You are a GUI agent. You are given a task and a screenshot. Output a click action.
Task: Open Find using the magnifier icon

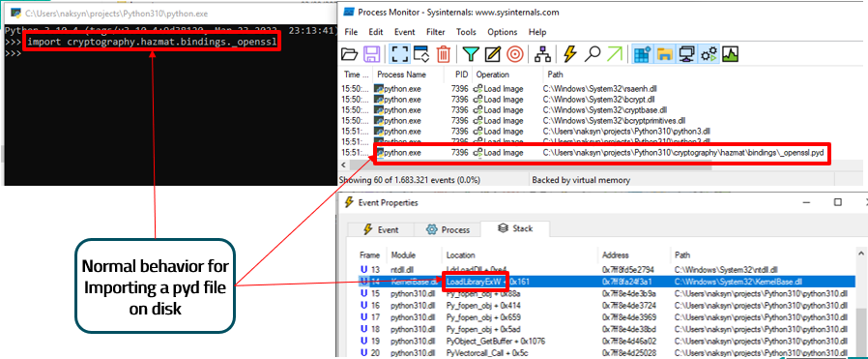click(x=593, y=54)
